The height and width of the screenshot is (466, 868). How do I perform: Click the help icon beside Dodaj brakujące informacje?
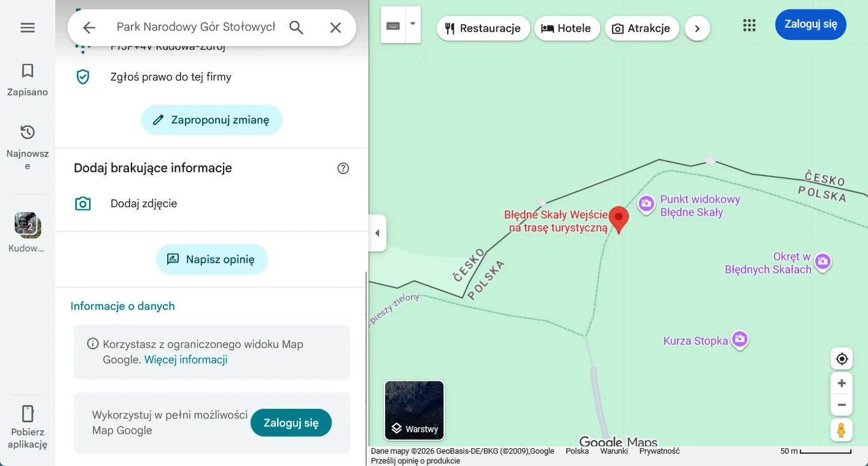click(343, 168)
